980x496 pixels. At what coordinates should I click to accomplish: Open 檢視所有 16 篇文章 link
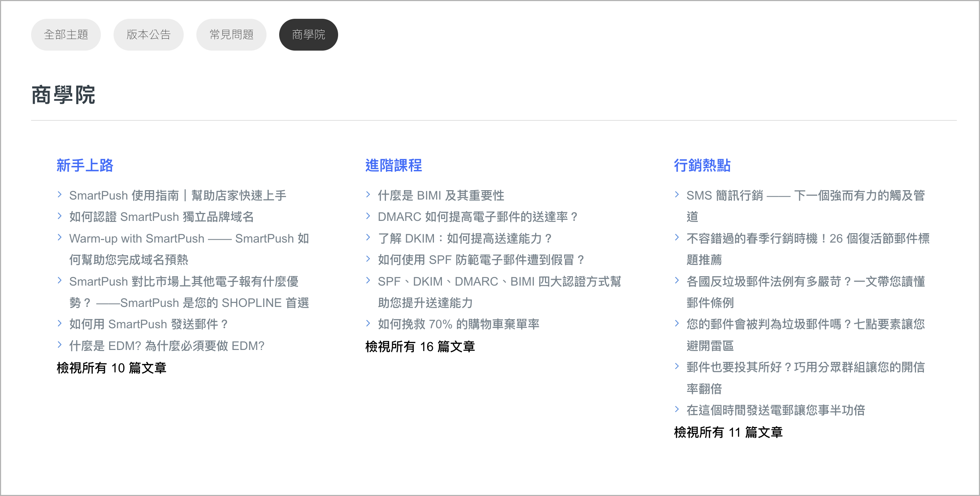(x=420, y=347)
